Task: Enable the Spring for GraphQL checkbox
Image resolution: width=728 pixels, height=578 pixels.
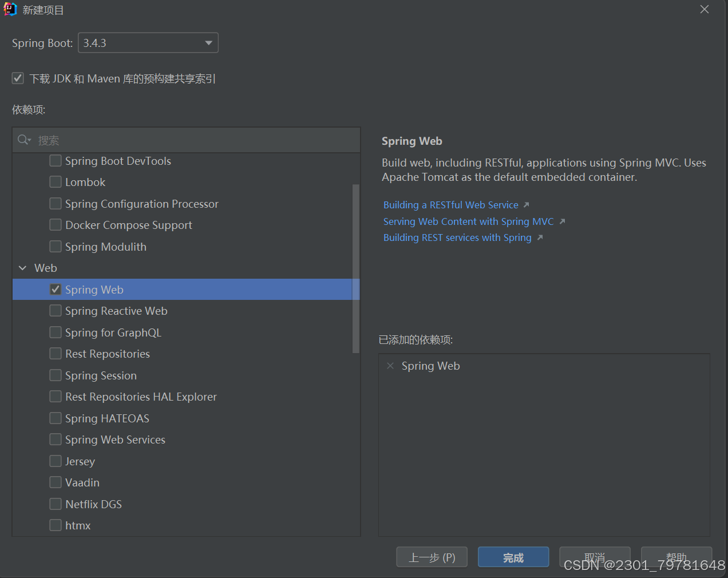Action: coord(56,332)
